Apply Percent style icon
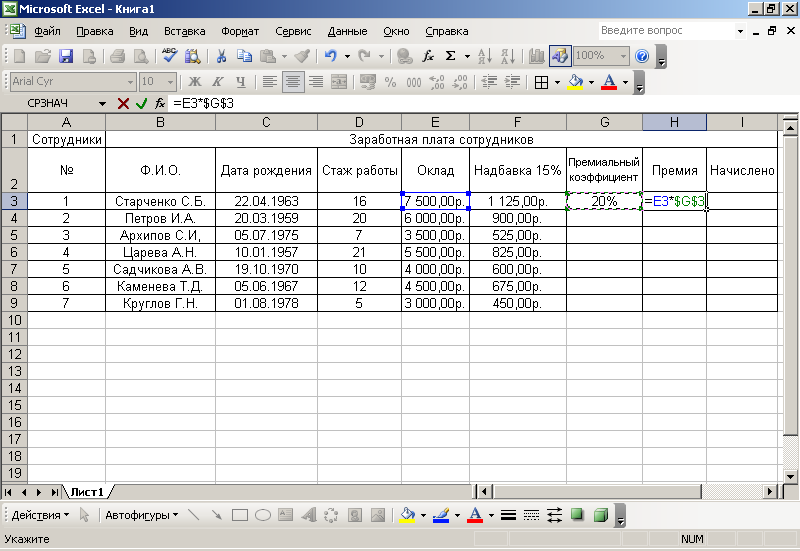 coord(390,82)
